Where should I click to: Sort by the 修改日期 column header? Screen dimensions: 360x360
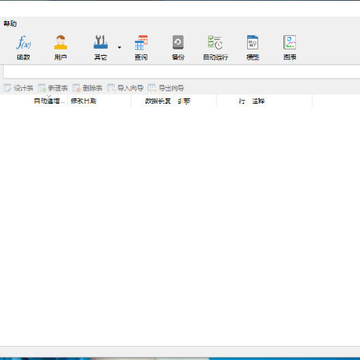coord(99,101)
